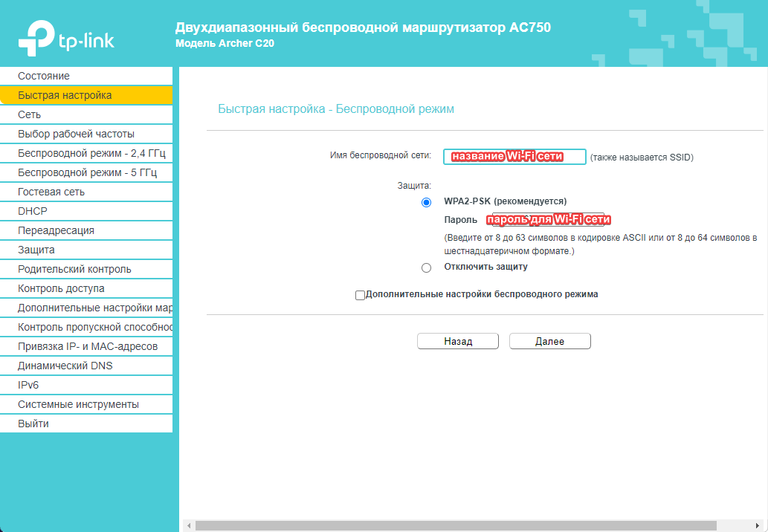The height and width of the screenshot is (532, 768).
Task: Go to Родительский контроль
Action: tap(74, 269)
